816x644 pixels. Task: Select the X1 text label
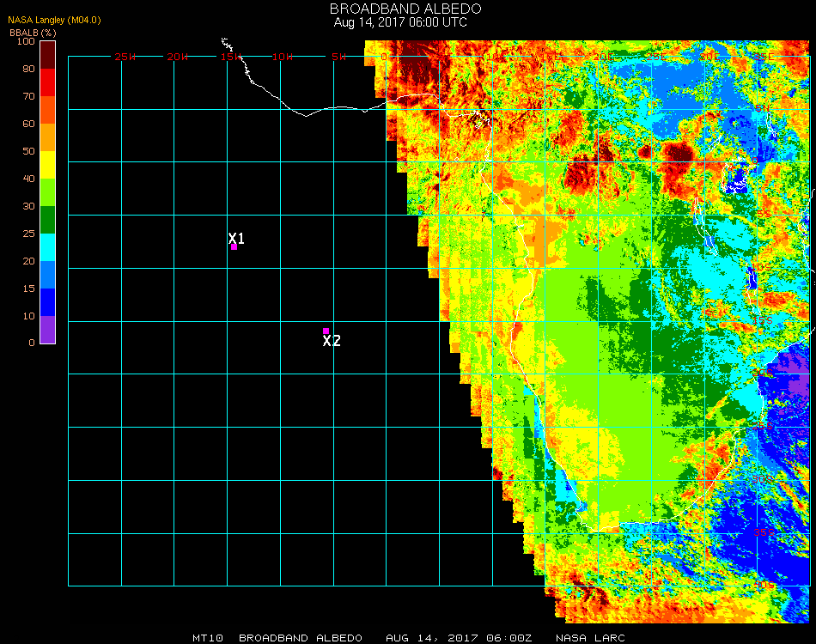click(237, 238)
